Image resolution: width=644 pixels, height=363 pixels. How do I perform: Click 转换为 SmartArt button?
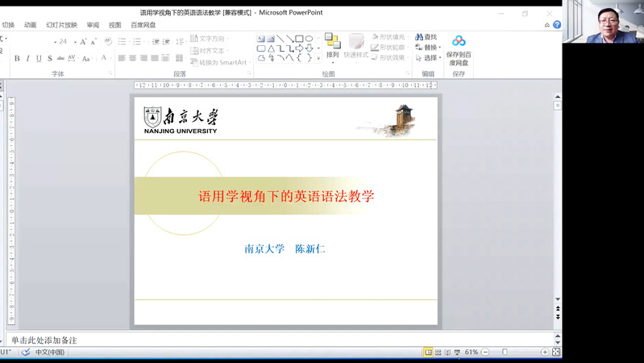pyautogui.click(x=220, y=62)
